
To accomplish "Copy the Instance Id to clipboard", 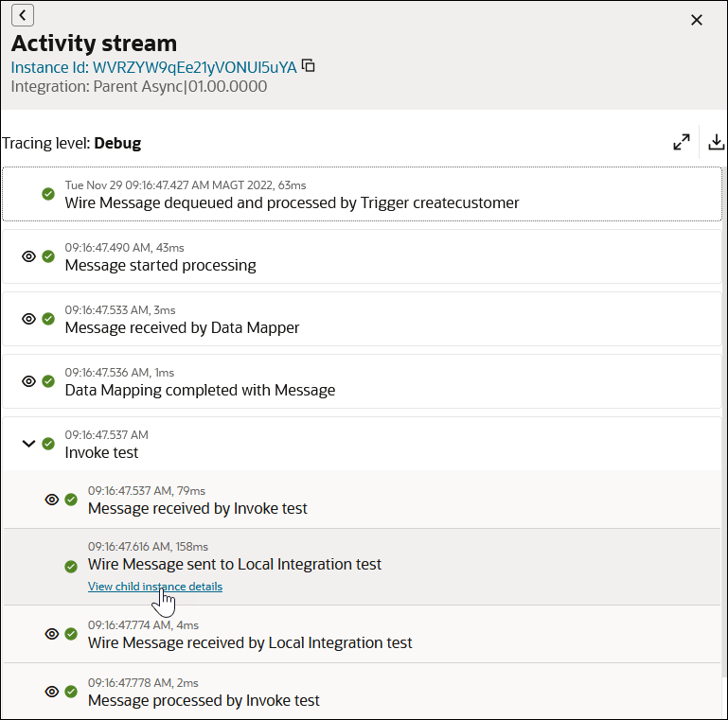I will click(x=309, y=66).
